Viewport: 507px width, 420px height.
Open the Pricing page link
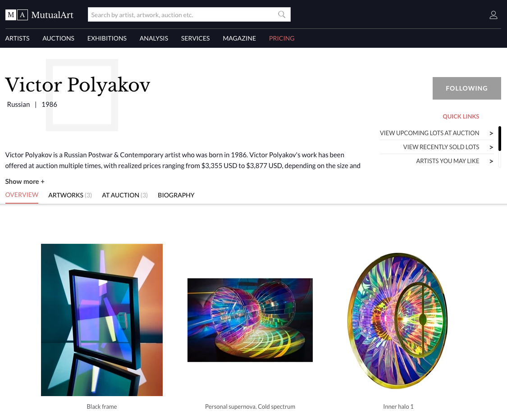coord(282,38)
